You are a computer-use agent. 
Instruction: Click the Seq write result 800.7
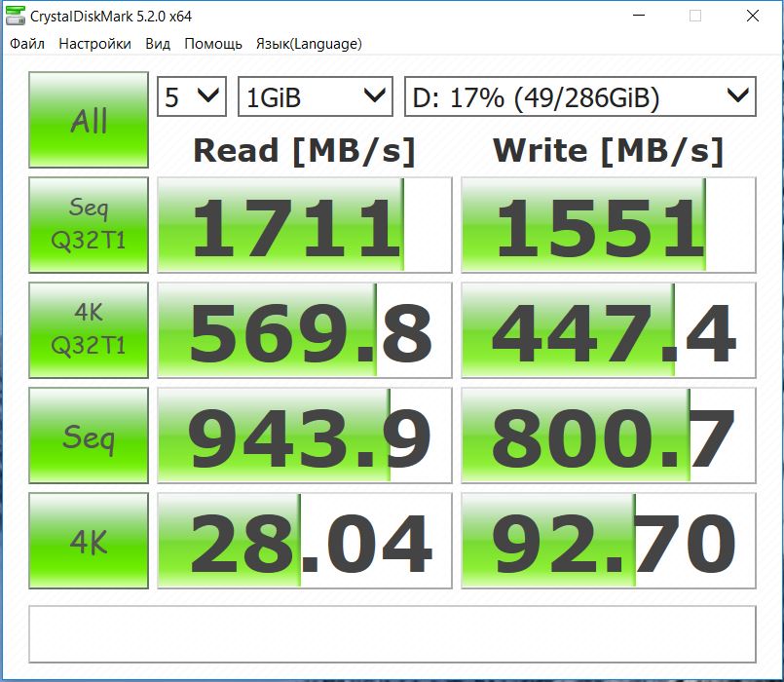click(609, 436)
